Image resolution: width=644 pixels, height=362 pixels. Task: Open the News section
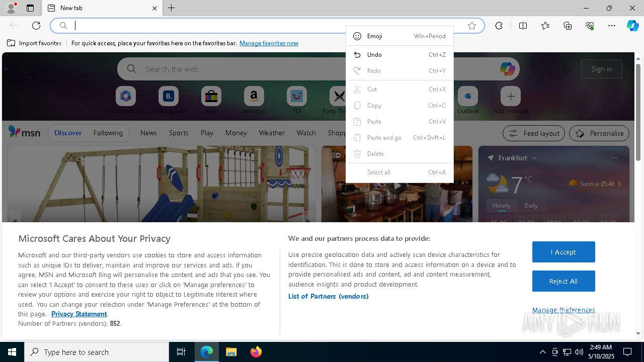tap(148, 133)
